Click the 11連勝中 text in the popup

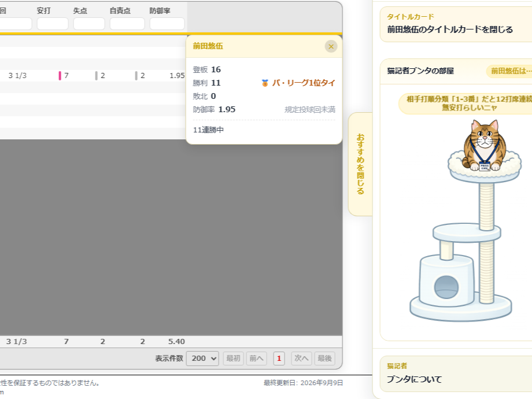click(x=208, y=130)
